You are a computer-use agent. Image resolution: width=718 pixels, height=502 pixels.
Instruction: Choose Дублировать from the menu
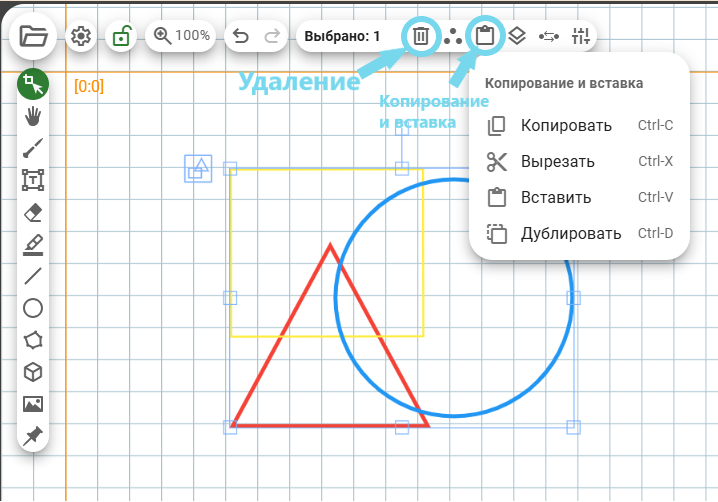[570, 234]
